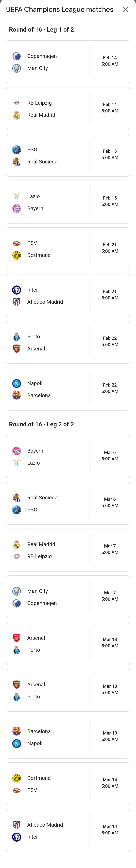Click the Feb 14 time for Copenhagen match
This screenshot has width=136, height=868.
(110, 61)
